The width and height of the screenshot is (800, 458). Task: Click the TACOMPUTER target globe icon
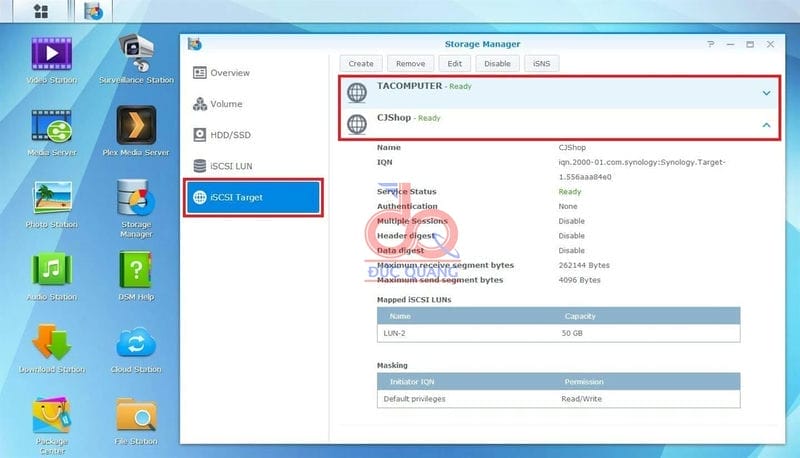(357, 93)
